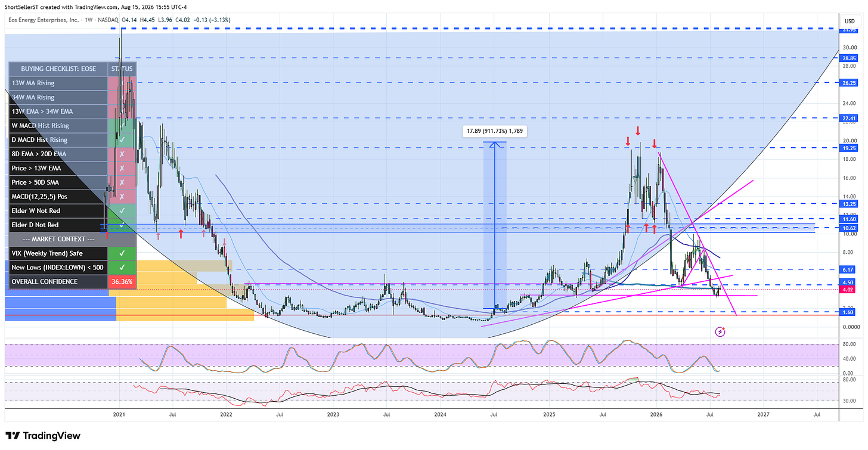
Task: Click the BUYING CHECKLIST: EOSE header
Action: pyautogui.click(x=58, y=69)
